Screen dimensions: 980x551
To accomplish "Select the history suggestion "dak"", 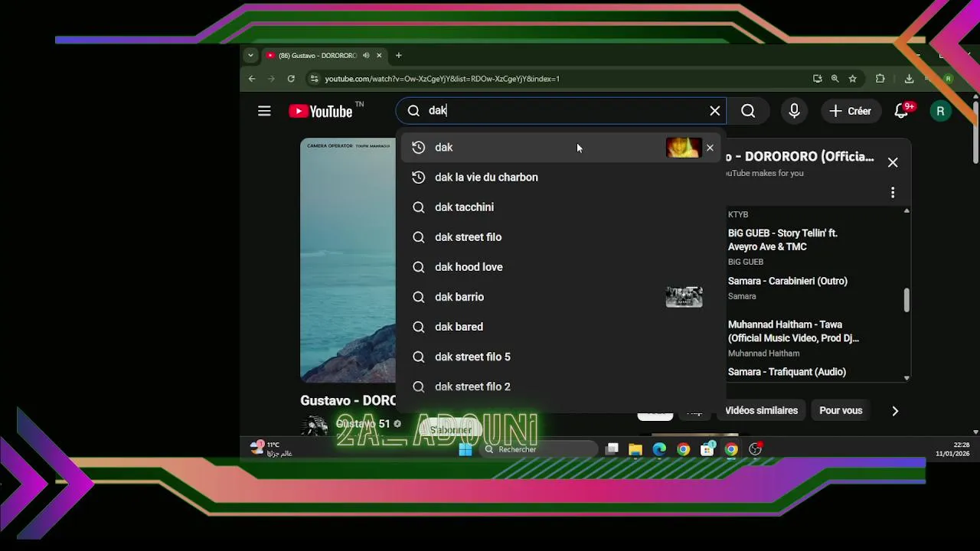I will coord(560,148).
